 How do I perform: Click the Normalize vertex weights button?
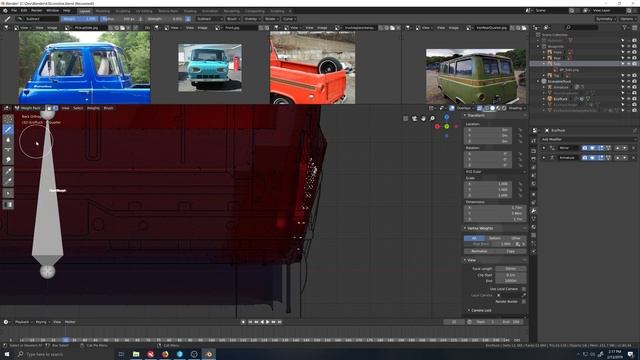[479, 251]
